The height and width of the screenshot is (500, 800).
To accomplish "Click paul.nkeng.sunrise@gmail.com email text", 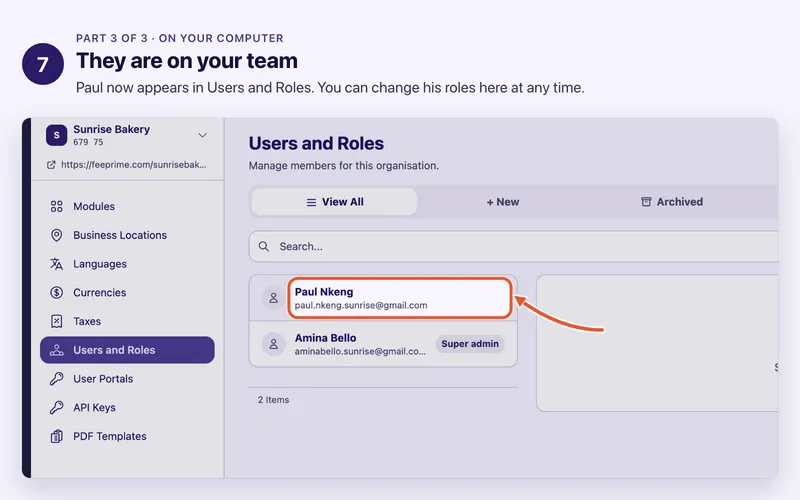I will 361,306.
